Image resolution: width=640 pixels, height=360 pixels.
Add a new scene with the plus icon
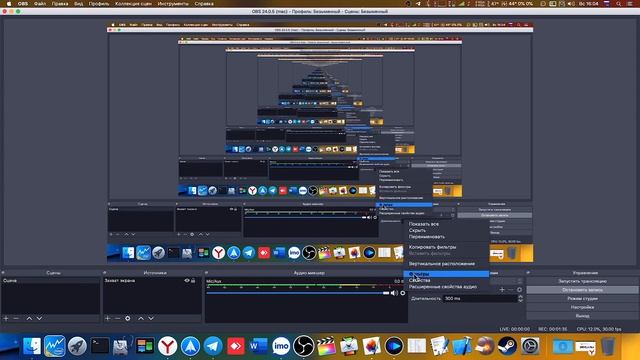coord(6,318)
